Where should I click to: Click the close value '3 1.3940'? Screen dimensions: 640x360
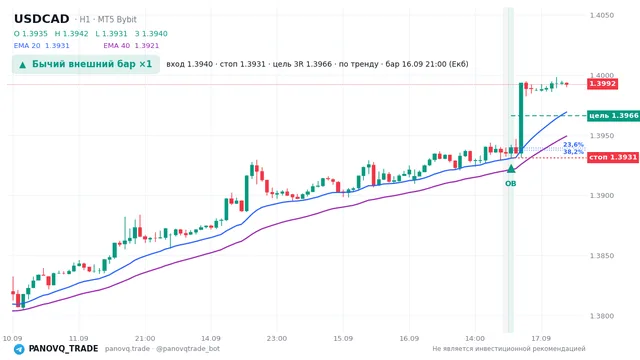pos(151,34)
